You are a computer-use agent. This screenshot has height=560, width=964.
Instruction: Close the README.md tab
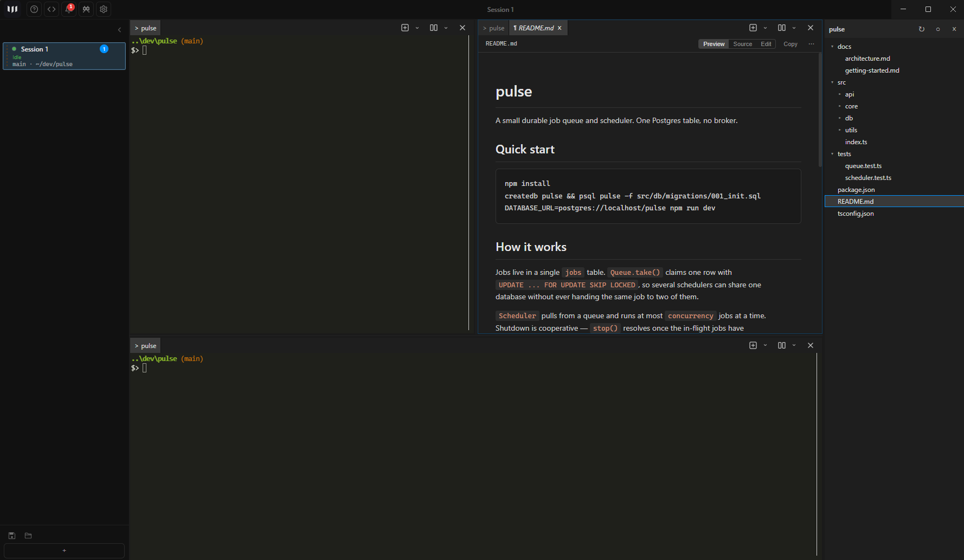pyautogui.click(x=560, y=28)
